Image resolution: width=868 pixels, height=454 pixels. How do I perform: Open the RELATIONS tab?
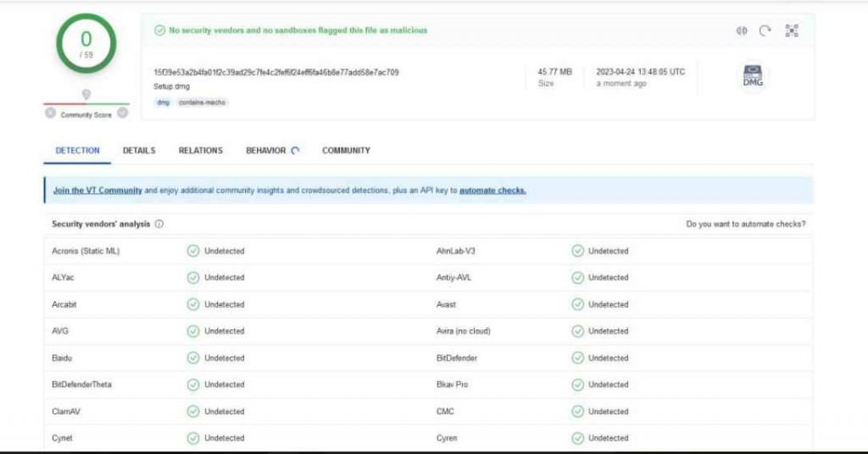[x=200, y=151]
